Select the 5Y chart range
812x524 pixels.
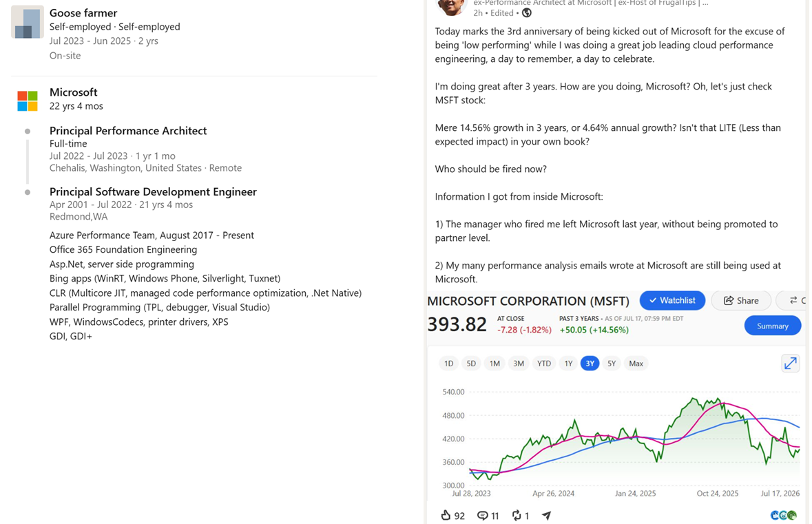tap(612, 364)
